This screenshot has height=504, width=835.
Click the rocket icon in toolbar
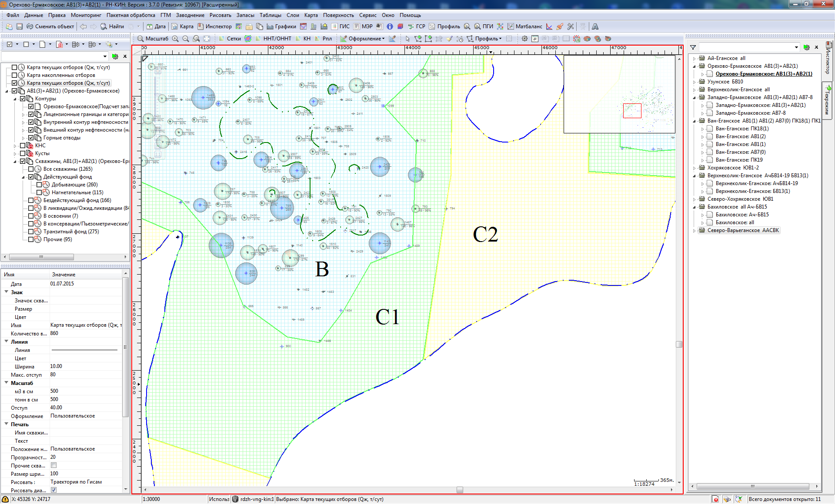pyautogui.click(x=560, y=27)
